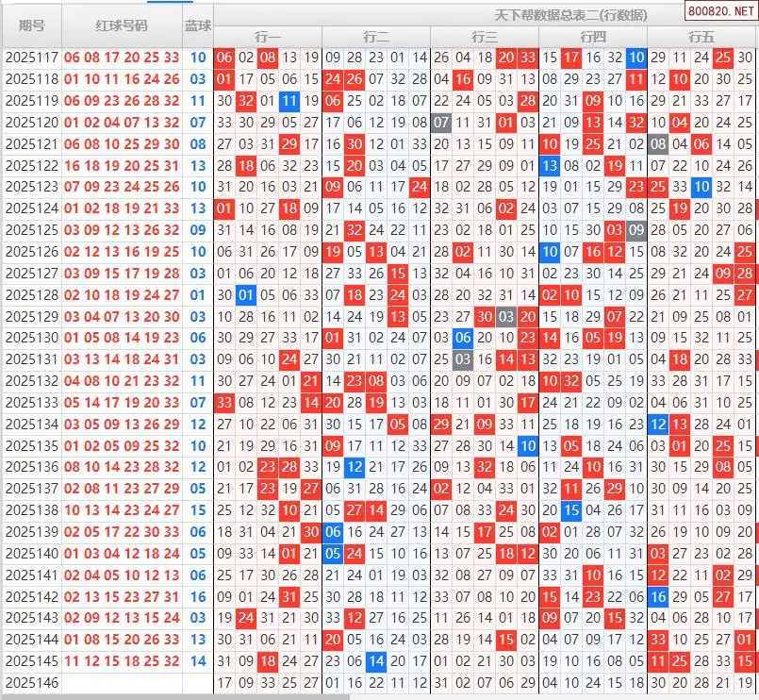
Task: Select the 行三 column group header
Action: pyautogui.click(x=485, y=37)
